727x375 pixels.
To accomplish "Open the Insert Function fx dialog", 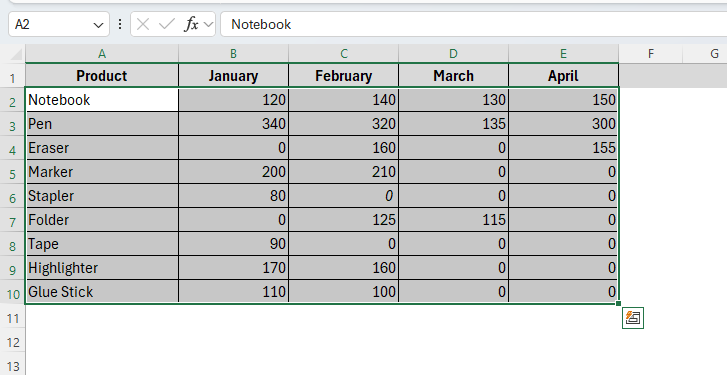I will pyautogui.click(x=191, y=24).
